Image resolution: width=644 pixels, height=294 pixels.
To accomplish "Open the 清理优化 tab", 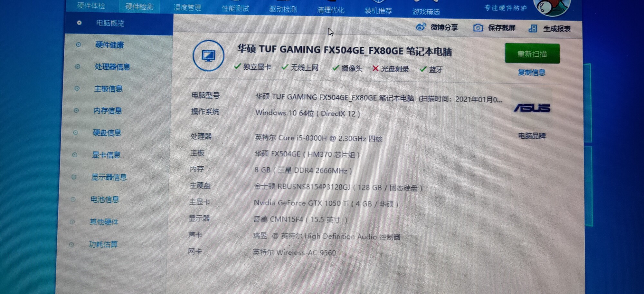I will coord(331,10).
